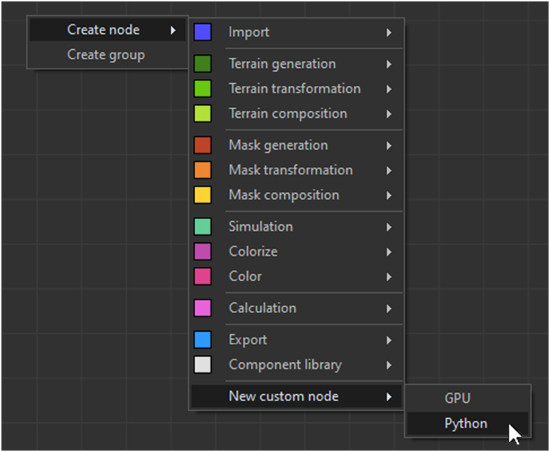
Task: Click the blue-purple Import category color square
Action: pos(202,32)
